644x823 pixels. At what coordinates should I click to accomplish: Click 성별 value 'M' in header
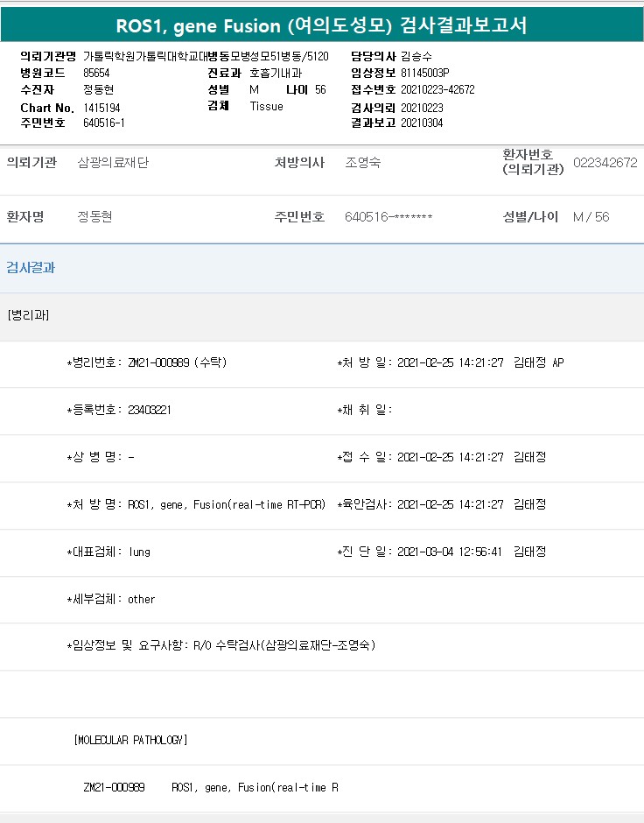255,90
